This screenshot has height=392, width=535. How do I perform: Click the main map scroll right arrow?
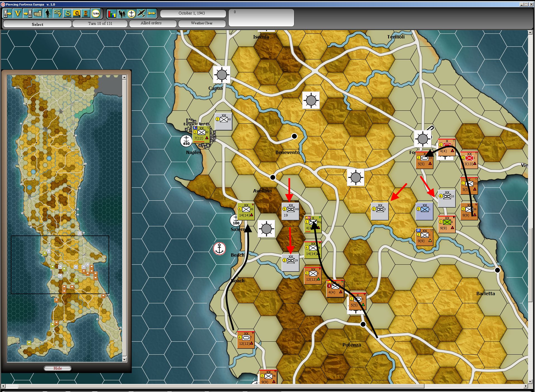pos(526,386)
